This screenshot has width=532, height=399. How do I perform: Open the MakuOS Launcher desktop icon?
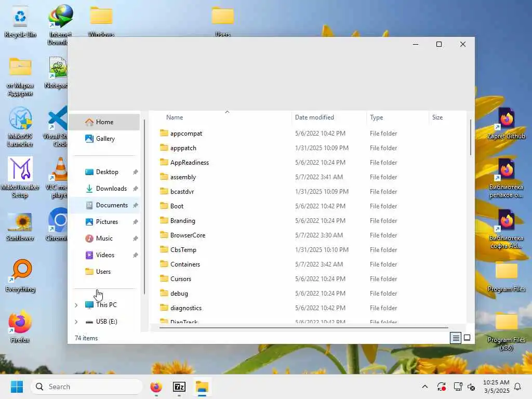point(20,127)
